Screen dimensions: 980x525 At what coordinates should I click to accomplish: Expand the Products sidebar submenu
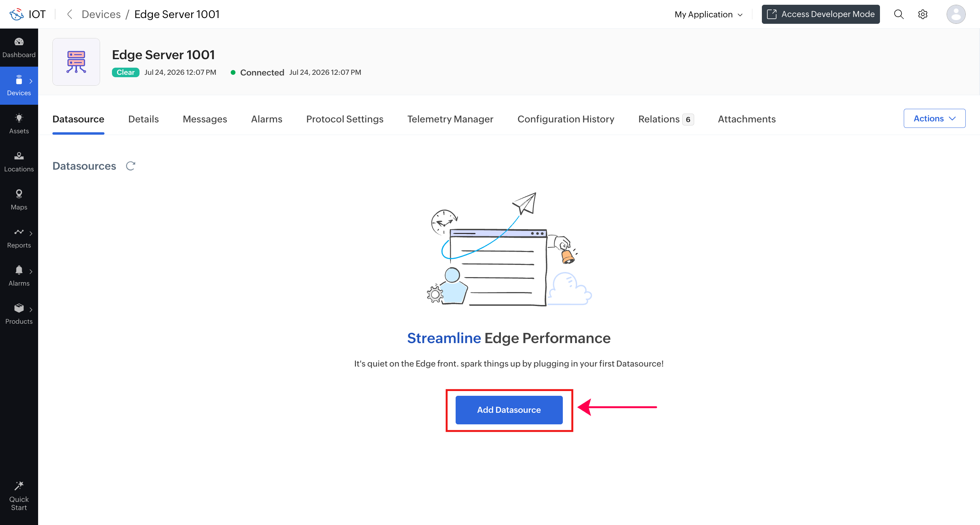coord(31,310)
